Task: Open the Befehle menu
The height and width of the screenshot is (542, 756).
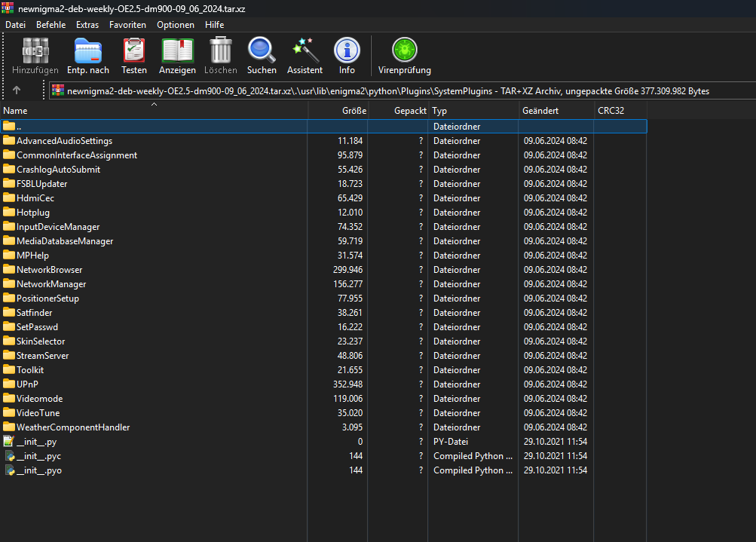Action: pyautogui.click(x=51, y=25)
